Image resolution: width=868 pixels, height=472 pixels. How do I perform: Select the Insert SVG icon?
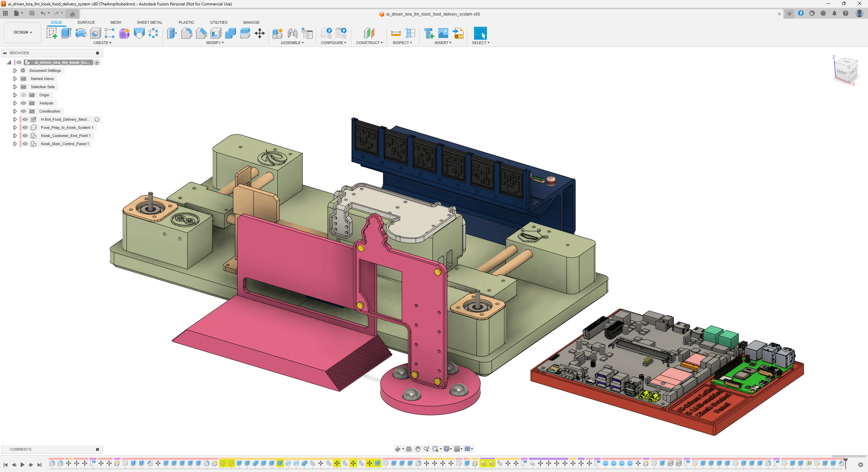point(458,33)
